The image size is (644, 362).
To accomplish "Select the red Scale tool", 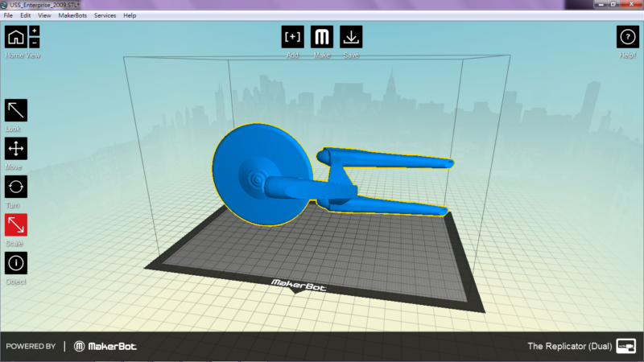I will coord(16,225).
